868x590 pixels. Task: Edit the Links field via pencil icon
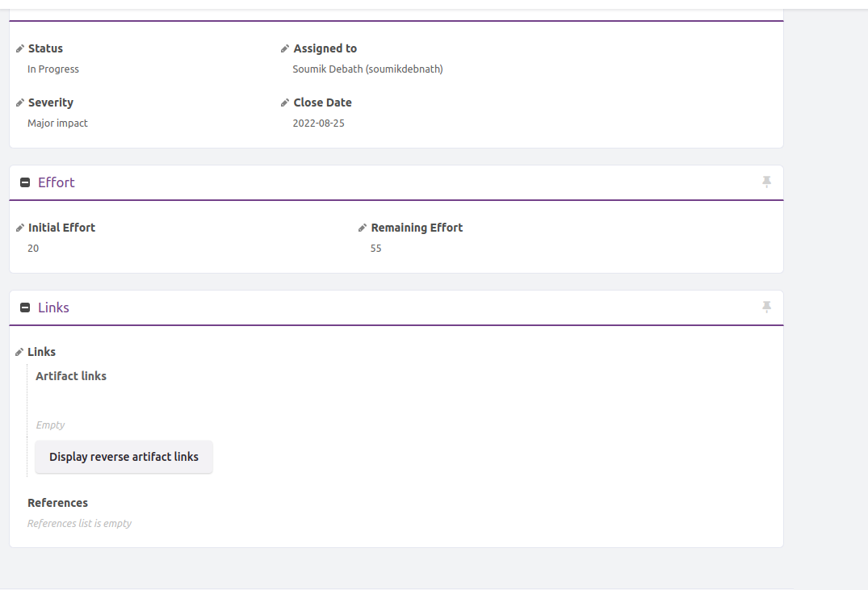(19, 352)
